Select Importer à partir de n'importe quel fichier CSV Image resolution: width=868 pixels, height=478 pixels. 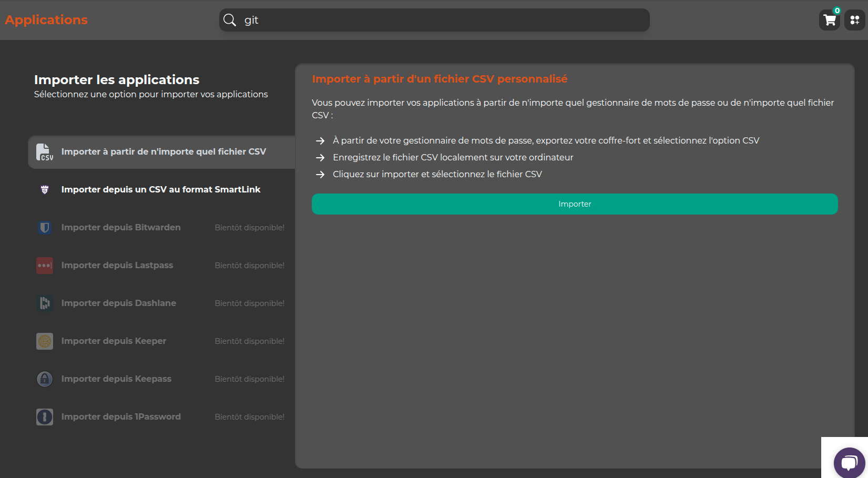coord(164,152)
